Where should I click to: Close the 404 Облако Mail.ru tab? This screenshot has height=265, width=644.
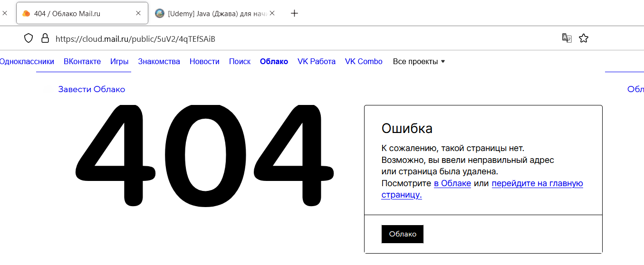[138, 13]
